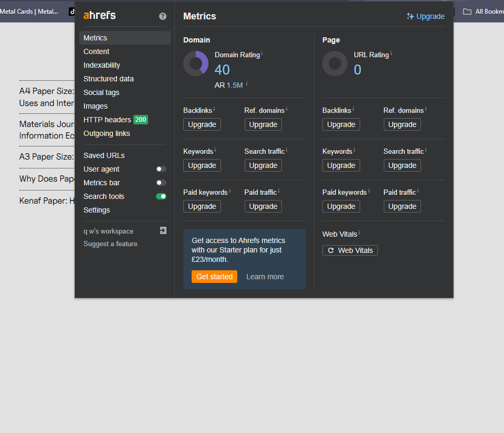This screenshot has height=433, width=504.
Task: Open Settings in the sidebar
Action: point(97,210)
